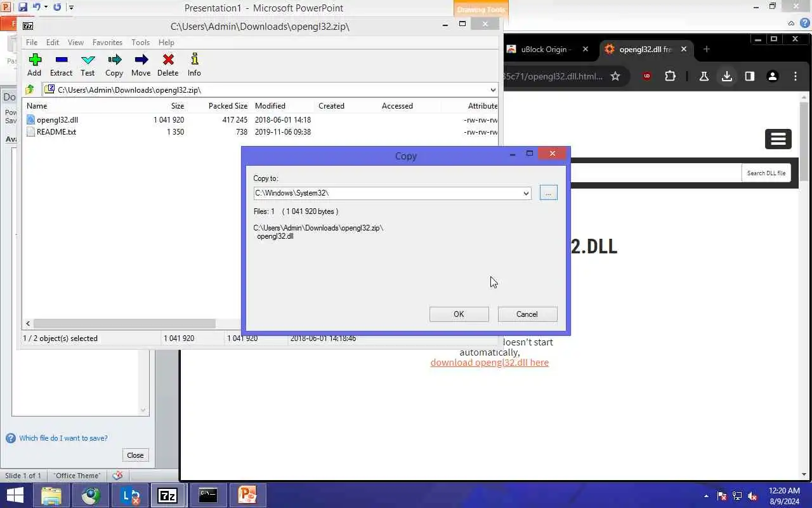The width and height of the screenshot is (812, 508).
Task: Cancel the Copy dialog
Action: pos(527,314)
